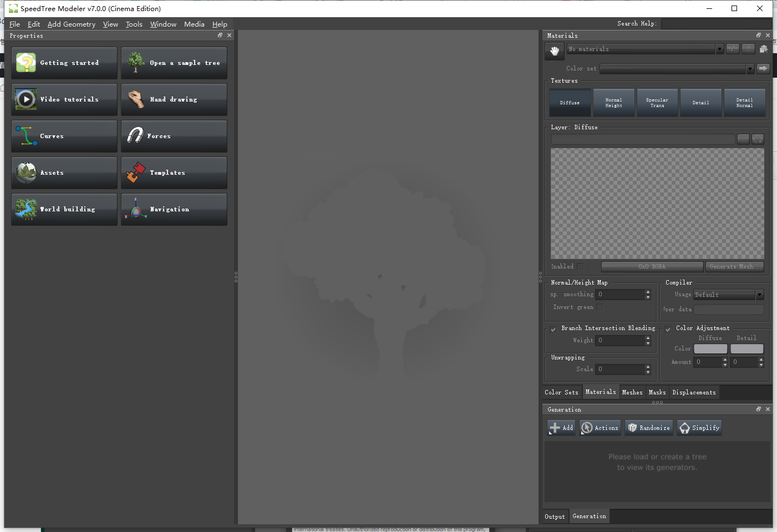The image size is (777, 532).
Task: Open the Help menu
Action: tap(220, 24)
